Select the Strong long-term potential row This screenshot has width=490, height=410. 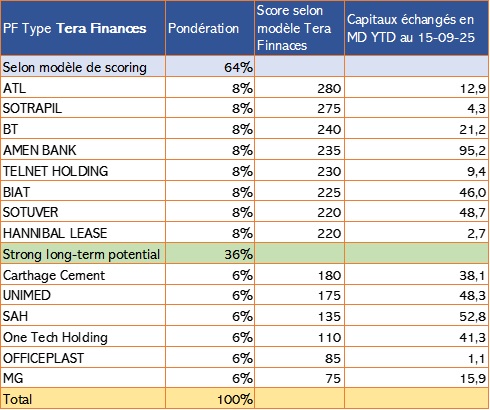[245, 254]
